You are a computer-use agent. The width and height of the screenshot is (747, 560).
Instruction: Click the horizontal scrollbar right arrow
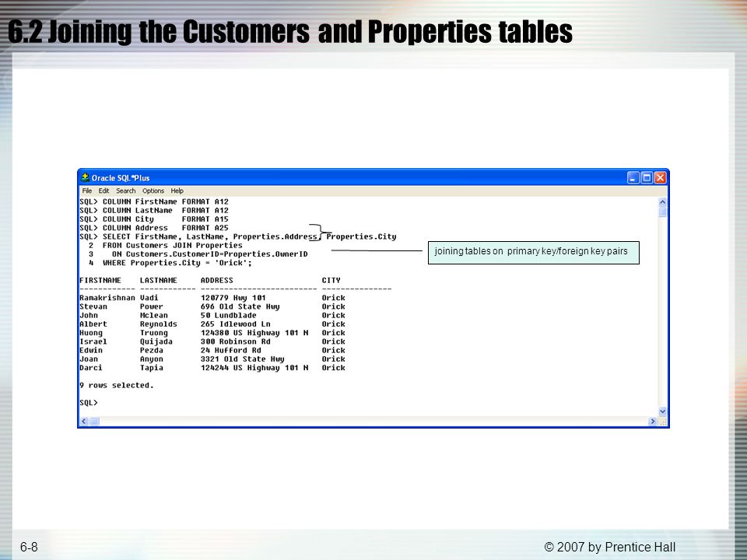(653, 422)
